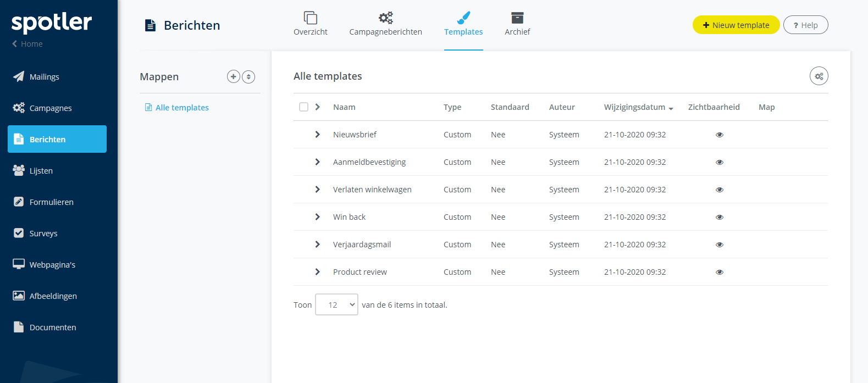The image size is (868, 383).
Task: Toggle visibility eye for Aanmeldbevestiging
Action: pos(720,162)
